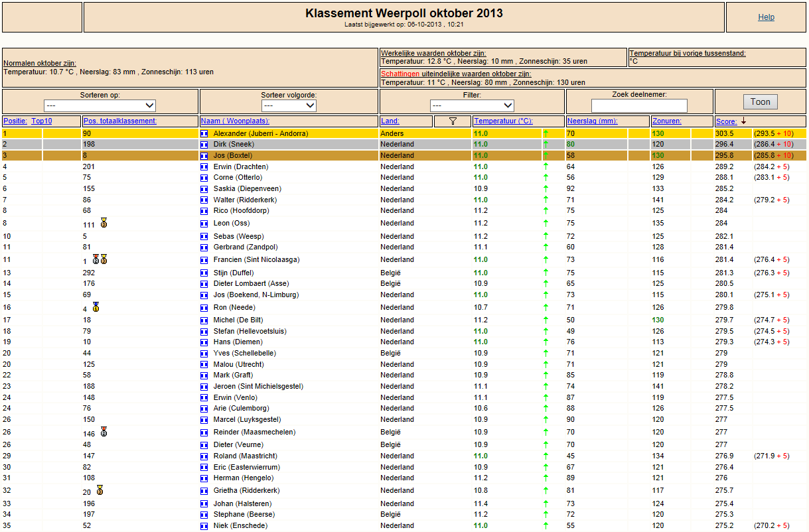Click the filter funnel icon beside Land
The height and width of the screenshot is (532, 809).
point(453,121)
